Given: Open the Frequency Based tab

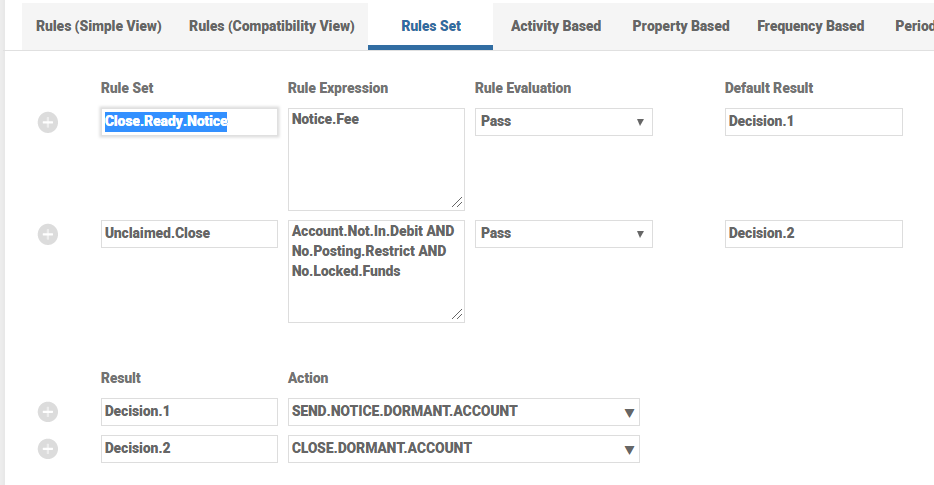Looking at the screenshot, I should coord(810,26).
